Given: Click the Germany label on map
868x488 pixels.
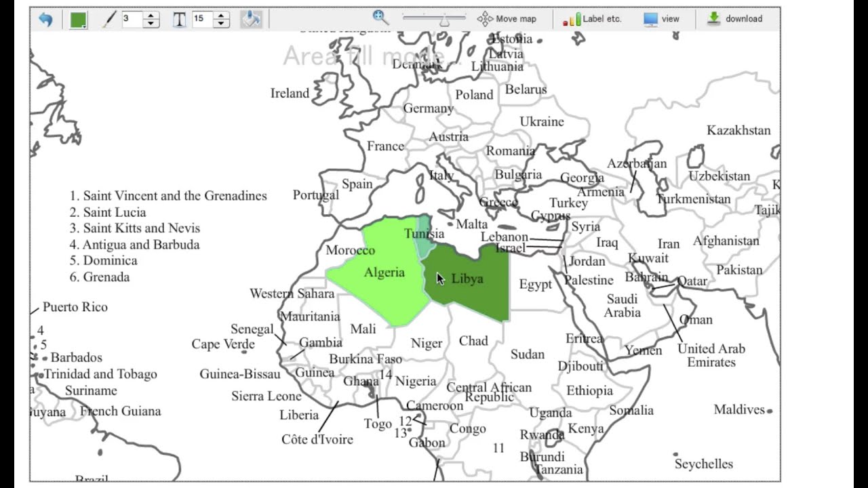Looking at the screenshot, I should (429, 108).
